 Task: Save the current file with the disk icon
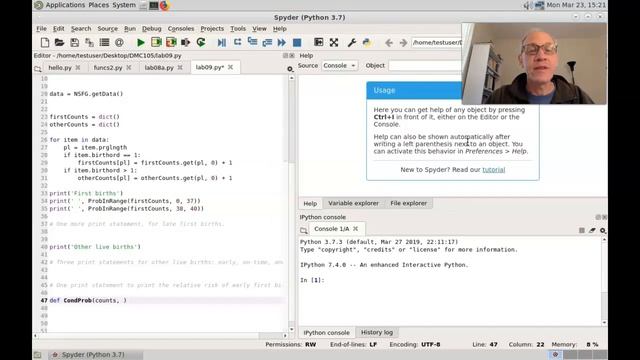pyautogui.click(x=74, y=42)
